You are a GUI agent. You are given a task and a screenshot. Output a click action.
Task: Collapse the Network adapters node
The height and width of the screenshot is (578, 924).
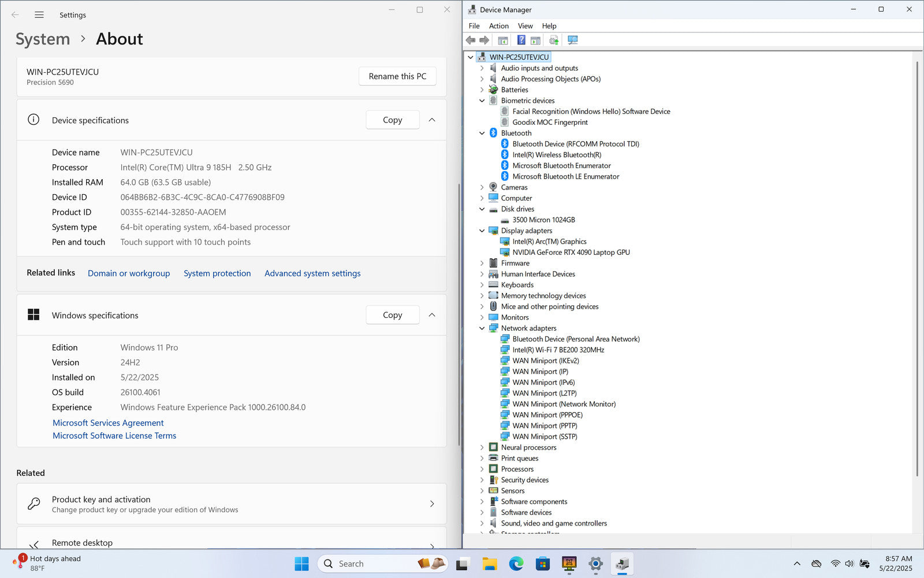482,328
